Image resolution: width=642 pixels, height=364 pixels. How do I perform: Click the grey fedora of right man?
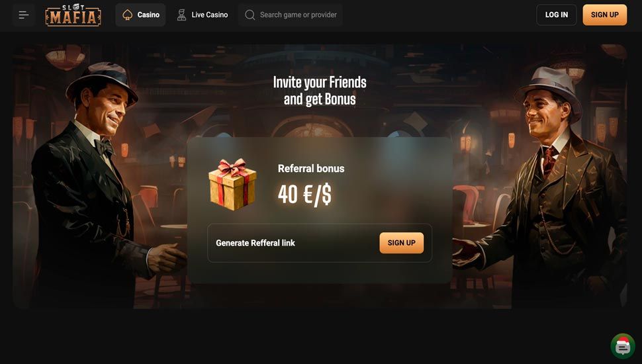pos(549,92)
